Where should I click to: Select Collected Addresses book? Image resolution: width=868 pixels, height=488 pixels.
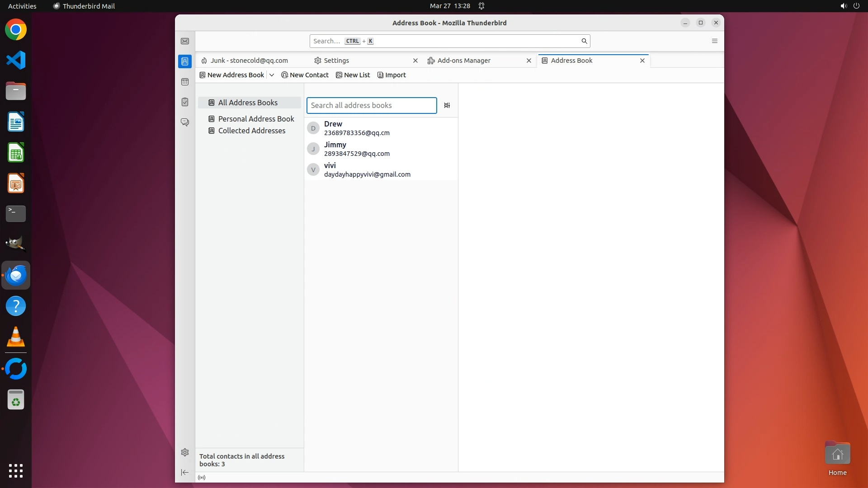pyautogui.click(x=251, y=131)
